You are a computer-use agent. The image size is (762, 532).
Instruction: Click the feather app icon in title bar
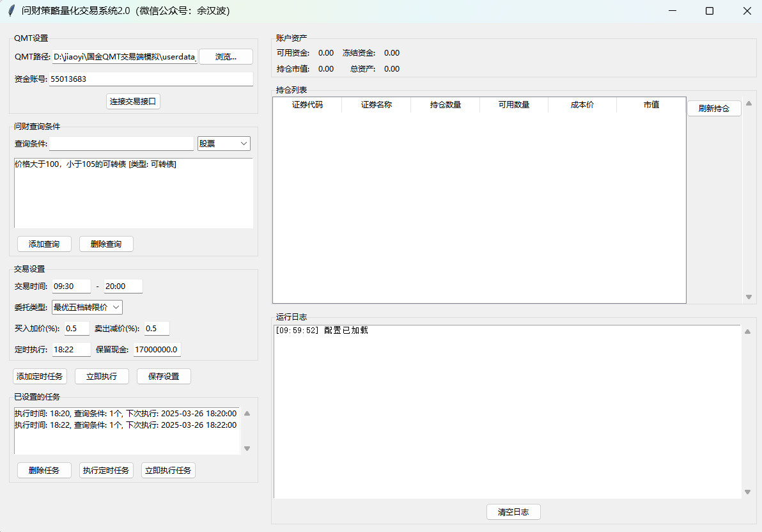click(x=12, y=11)
